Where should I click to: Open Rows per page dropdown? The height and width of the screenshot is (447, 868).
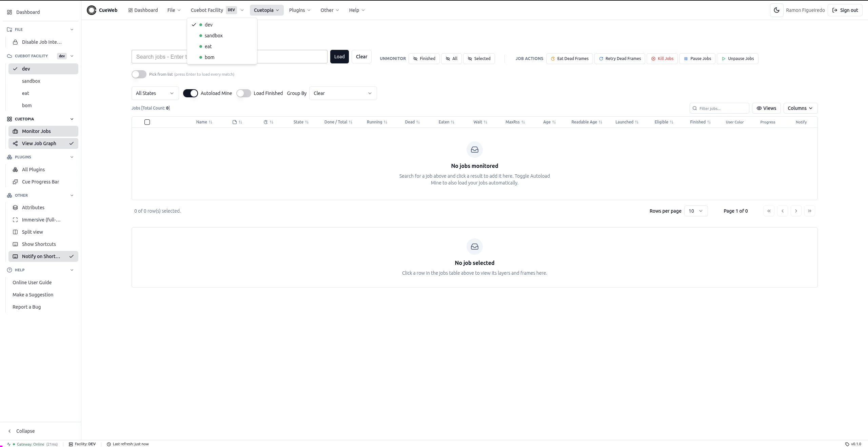696,211
